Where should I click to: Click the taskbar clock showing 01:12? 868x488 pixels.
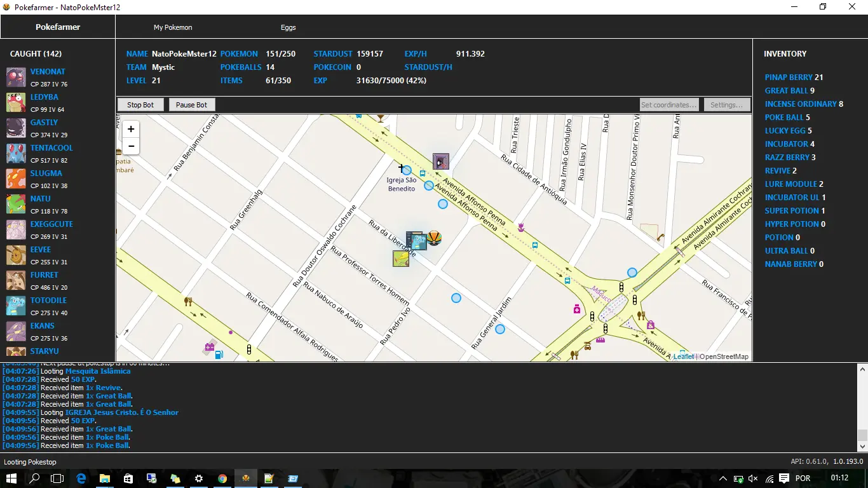click(x=839, y=478)
